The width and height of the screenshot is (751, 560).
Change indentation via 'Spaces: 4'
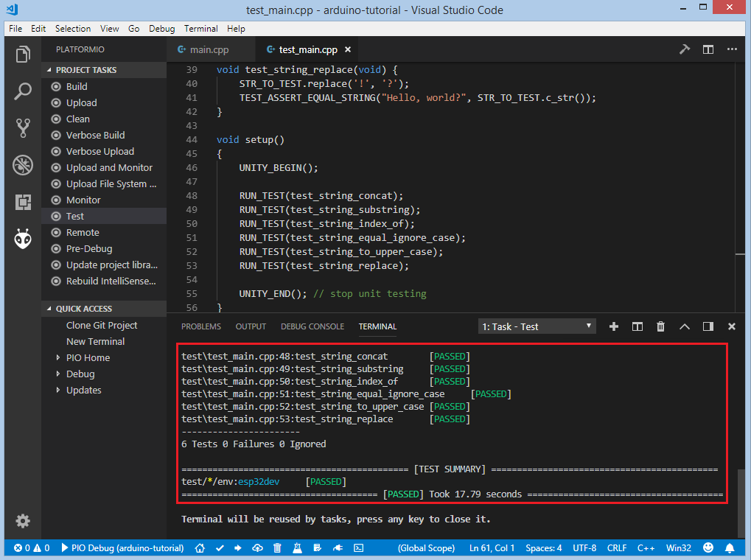(544, 548)
